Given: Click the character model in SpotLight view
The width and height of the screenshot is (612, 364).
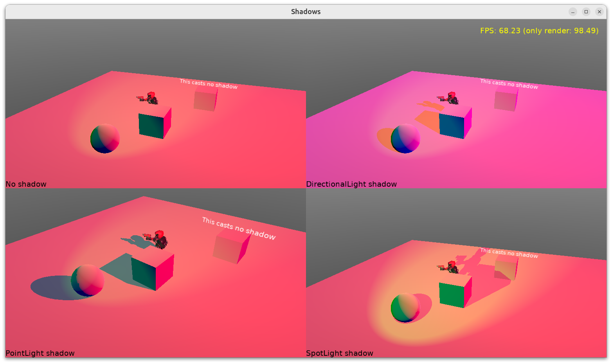Looking at the screenshot, I should 448,267.
